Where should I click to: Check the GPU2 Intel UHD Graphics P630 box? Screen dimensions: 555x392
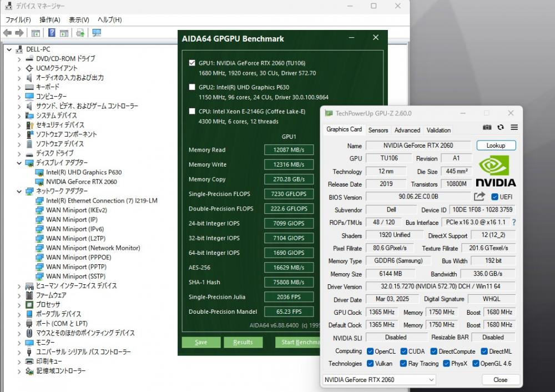192,87
